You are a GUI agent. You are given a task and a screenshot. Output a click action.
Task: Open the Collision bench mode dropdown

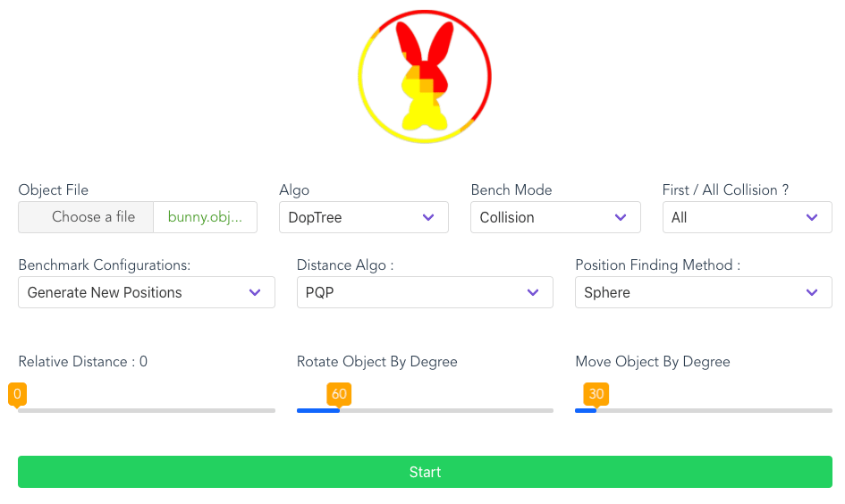click(x=555, y=217)
